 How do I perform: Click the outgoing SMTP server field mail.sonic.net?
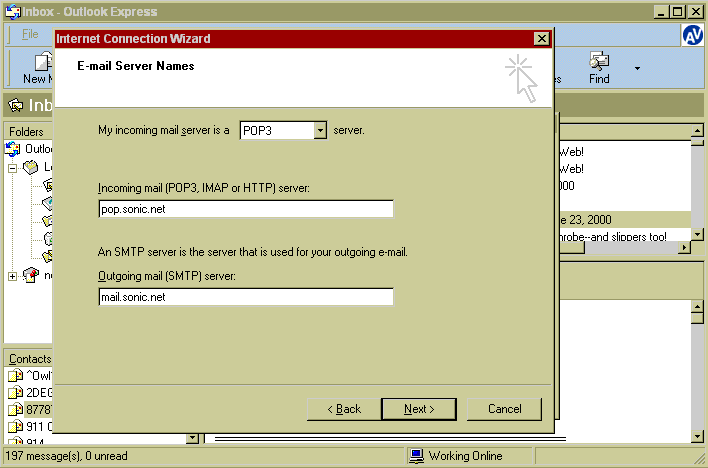click(246, 297)
